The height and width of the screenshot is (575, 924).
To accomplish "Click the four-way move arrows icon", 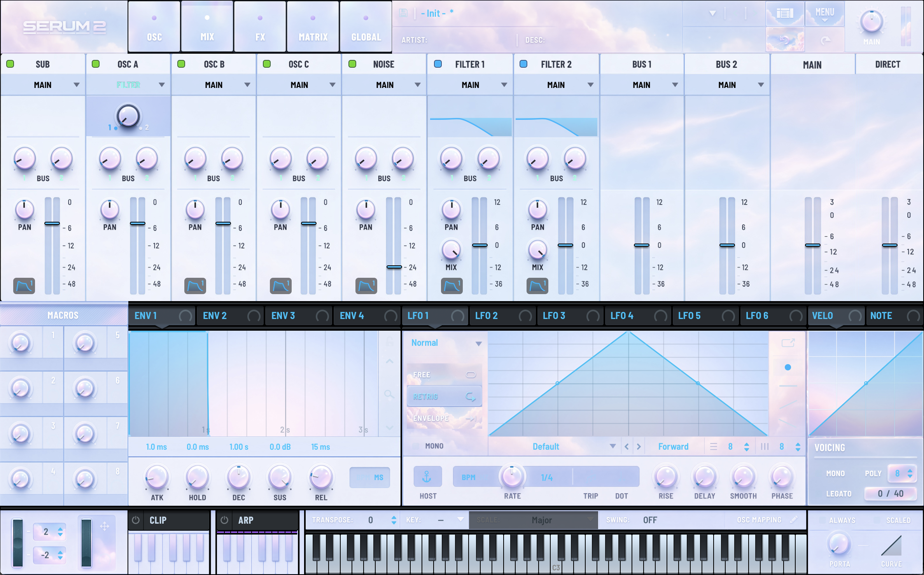I will 105,526.
